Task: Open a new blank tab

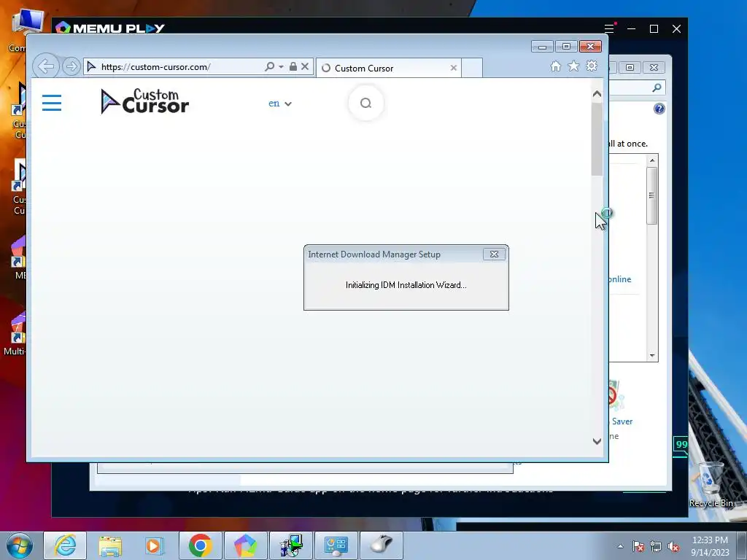Action: pyautogui.click(x=472, y=68)
